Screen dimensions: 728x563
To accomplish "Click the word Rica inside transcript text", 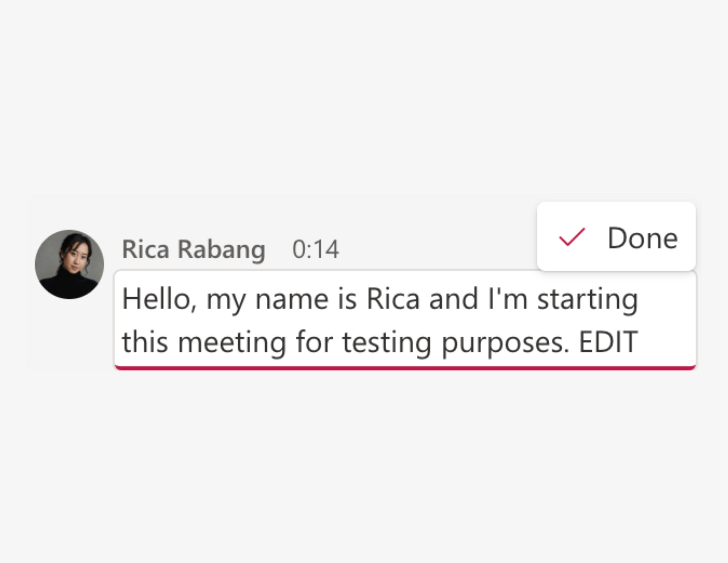I will coord(393,299).
